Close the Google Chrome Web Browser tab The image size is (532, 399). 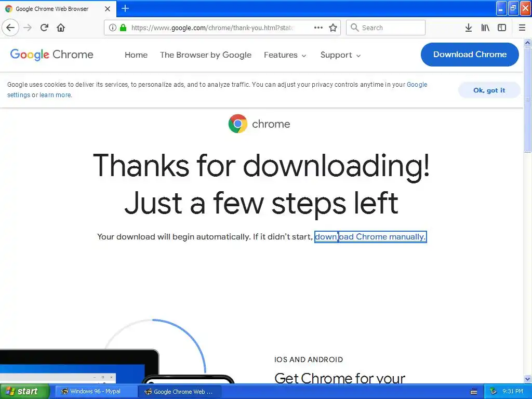108,9
